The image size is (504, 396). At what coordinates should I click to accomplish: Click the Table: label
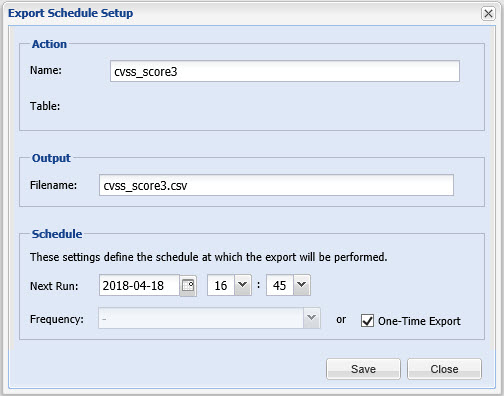[x=45, y=106]
